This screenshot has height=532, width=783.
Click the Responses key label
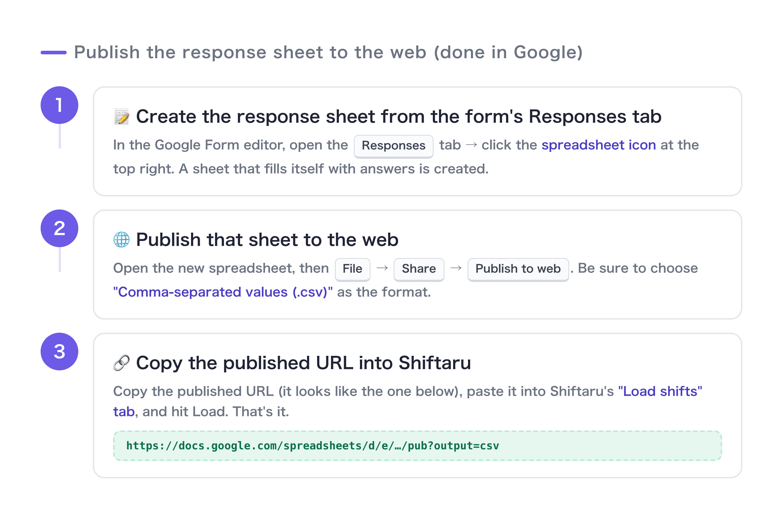tap(393, 146)
